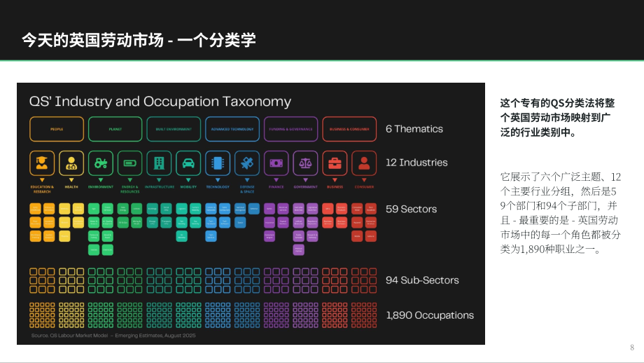Click the 'Air Mobility' sector tile

[x=182, y=236]
